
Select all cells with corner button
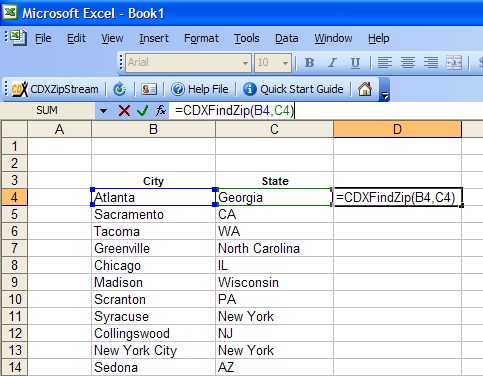click(14, 129)
